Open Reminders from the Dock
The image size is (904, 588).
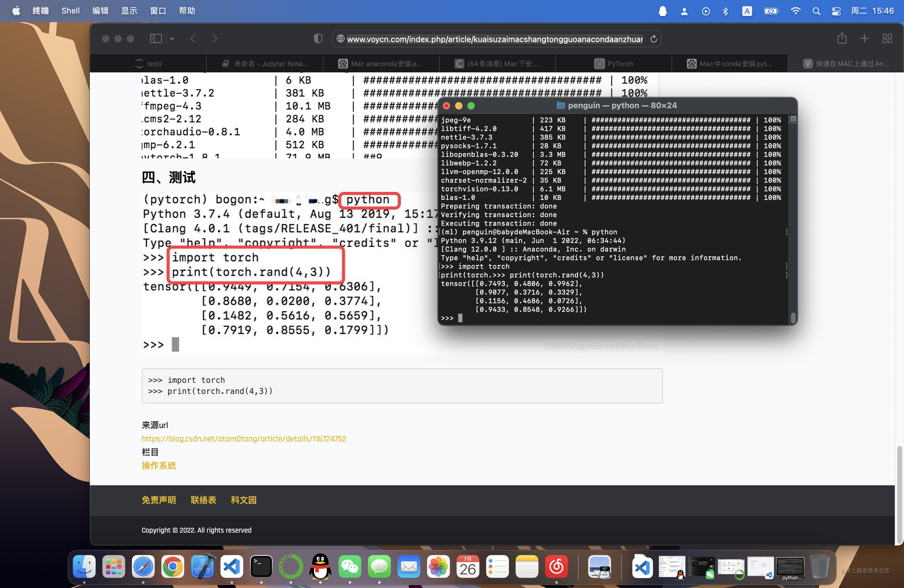(x=498, y=566)
